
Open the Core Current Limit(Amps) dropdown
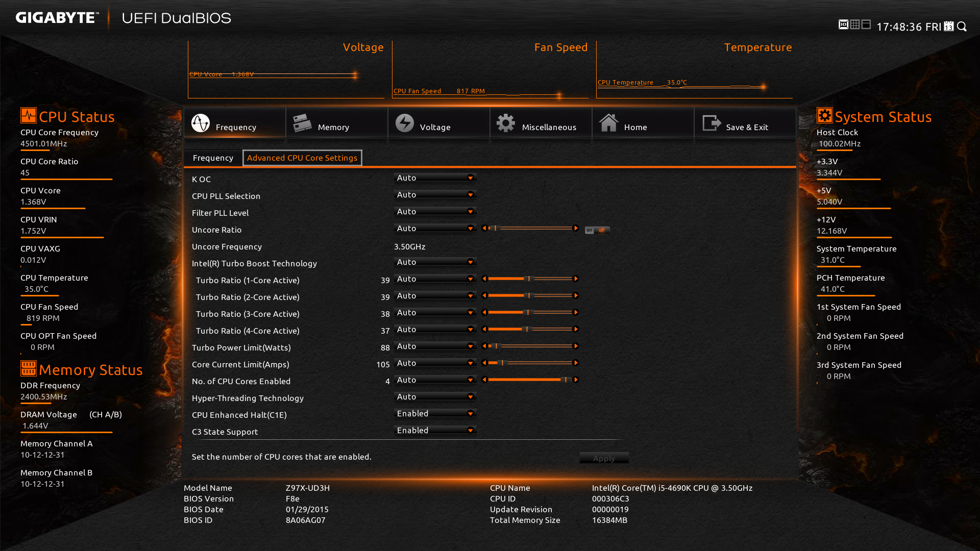(435, 363)
